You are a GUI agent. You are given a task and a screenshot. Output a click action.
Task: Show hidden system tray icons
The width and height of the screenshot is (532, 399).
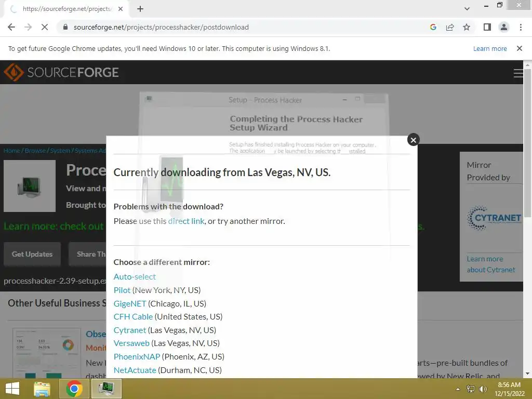pyautogui.click(x=458, y=389)
